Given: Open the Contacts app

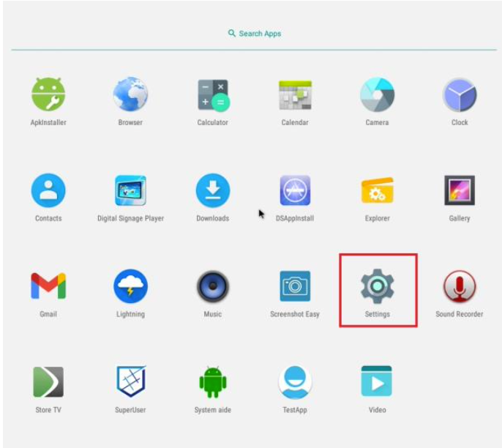Looking at the screenshot, I should click(48, 190).
